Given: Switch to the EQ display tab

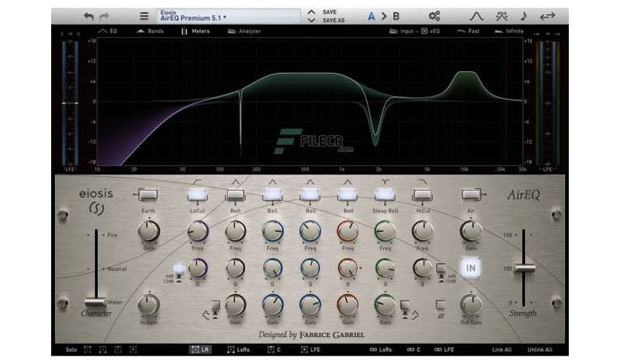Looking at the screenshot, I should 108,31.
